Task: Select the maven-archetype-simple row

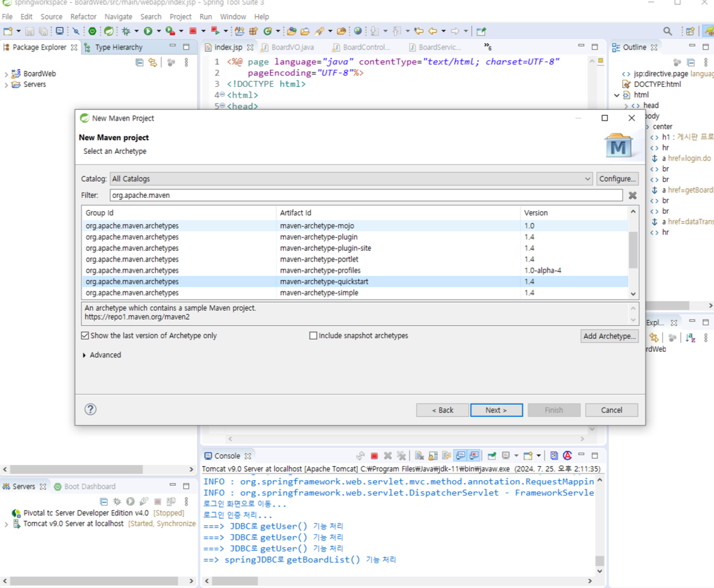Action: (355, 293)
